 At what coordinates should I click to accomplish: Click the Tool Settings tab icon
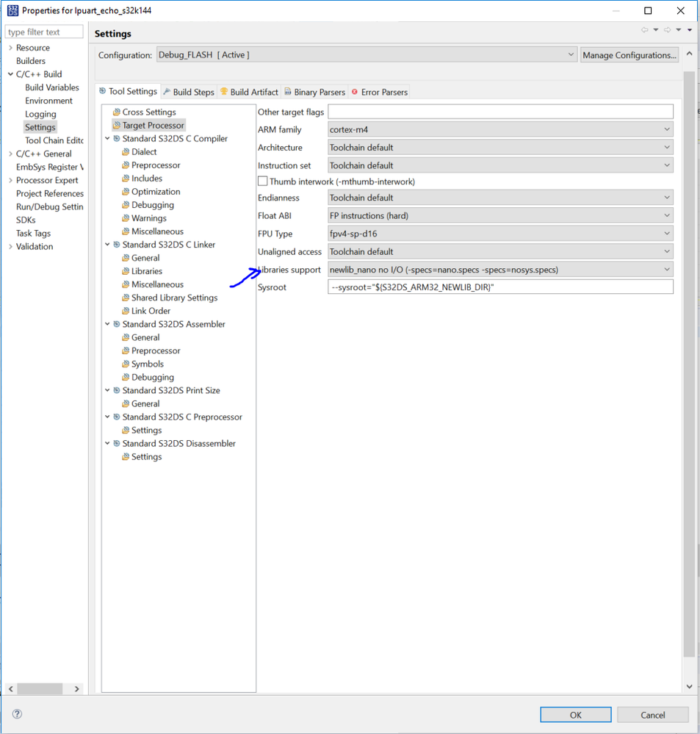(103, 91)
